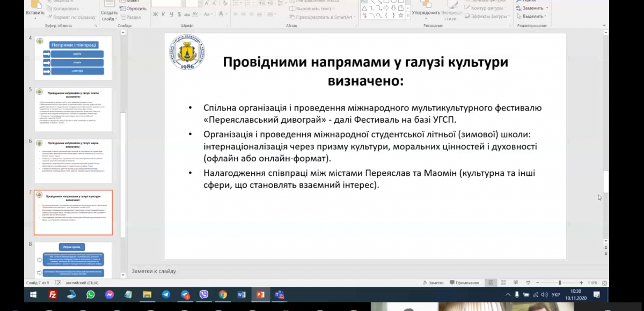Viewport: 644px width, 311px height.
Task: Switch to Normal view in status bar
Action: [x=490, y=283]
